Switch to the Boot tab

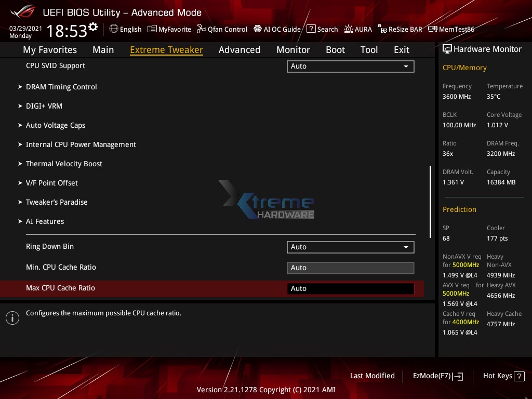[335, 49]
